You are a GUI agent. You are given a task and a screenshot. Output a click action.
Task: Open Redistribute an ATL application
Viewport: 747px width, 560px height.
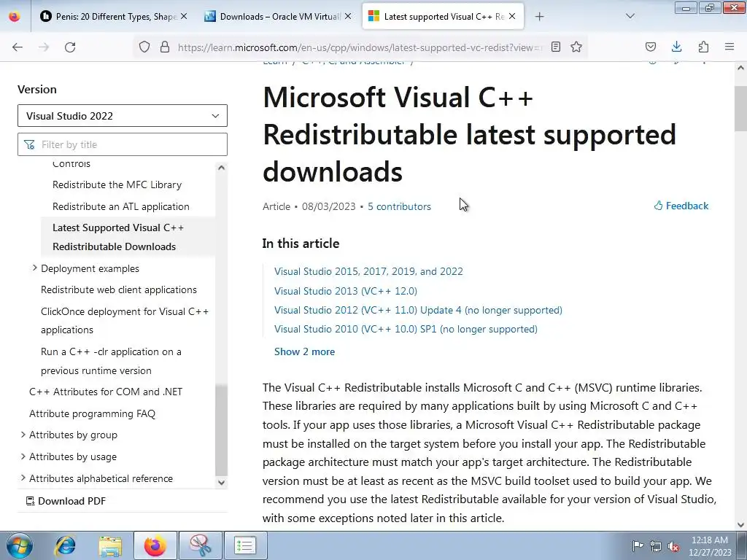coord(121,206)
